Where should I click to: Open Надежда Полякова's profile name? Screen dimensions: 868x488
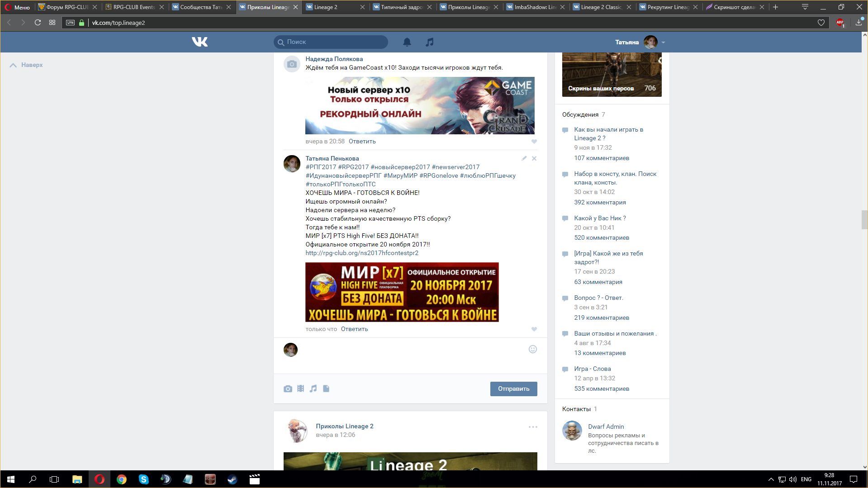(x=334, y=59)
